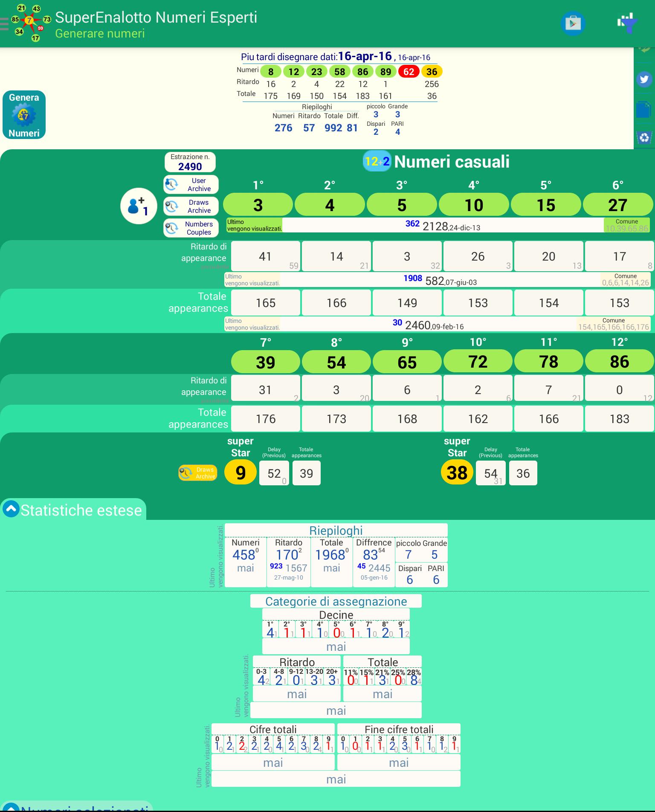Screen dimensions: 655x812
Task: Click the Riepiloghi Numeri 458 cell
Action: pyautogui.click(x=245, y=562)
